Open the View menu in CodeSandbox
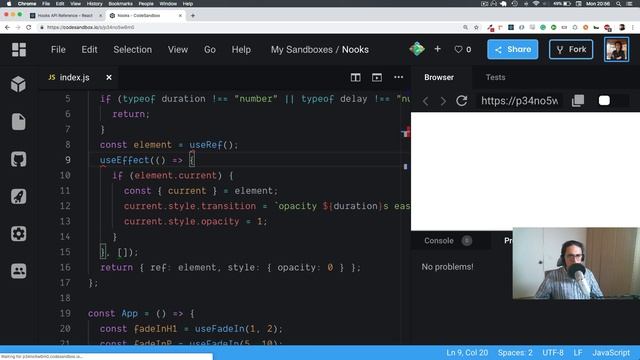The width and height of the screenshot is (640, 360). 178,49
